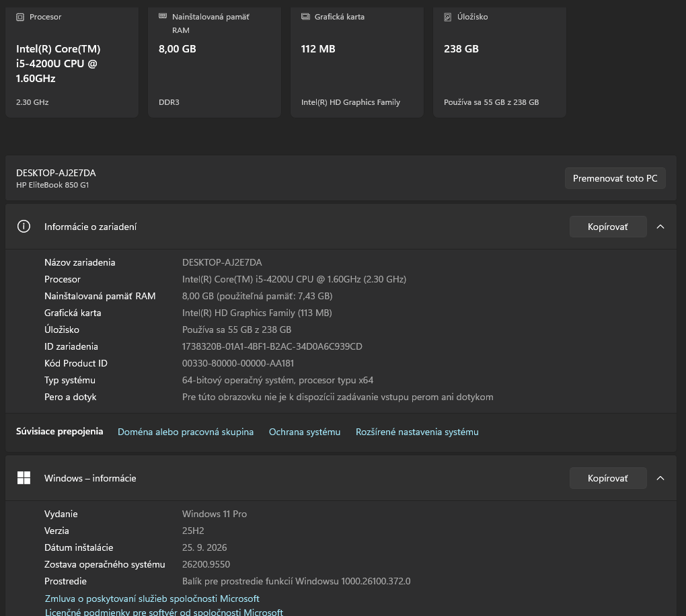Select the Grafická karta 112 MB card
Image resolution: width=686 pixels, height=616 pixels.
pos(357,62)
